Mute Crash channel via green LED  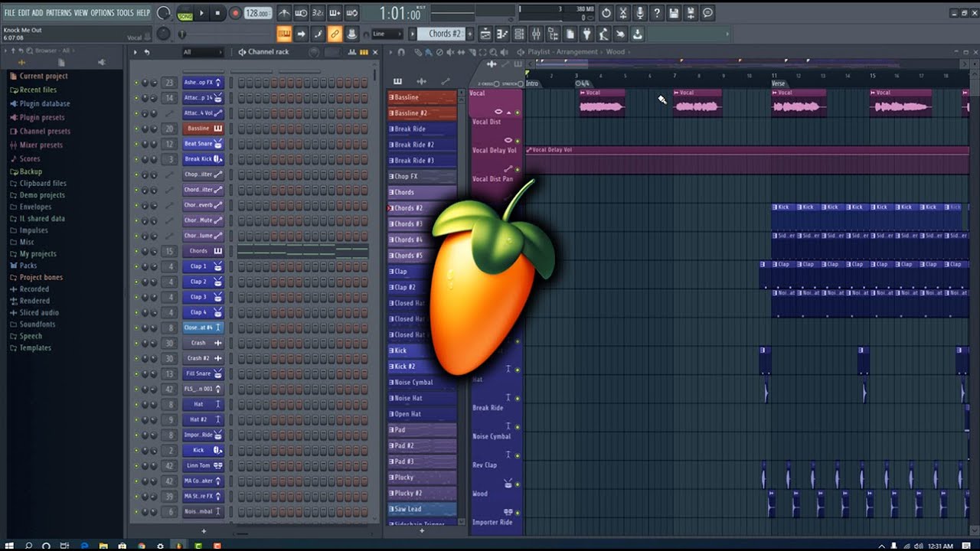[136, 343]
